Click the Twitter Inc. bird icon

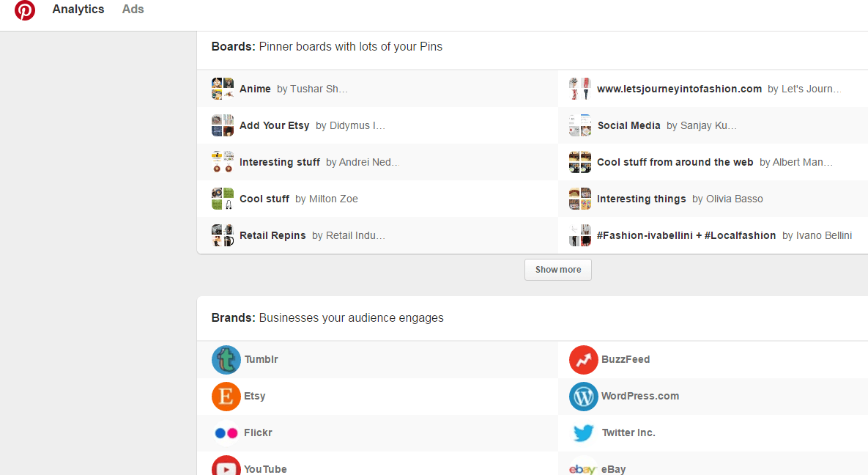pos(584,433)
